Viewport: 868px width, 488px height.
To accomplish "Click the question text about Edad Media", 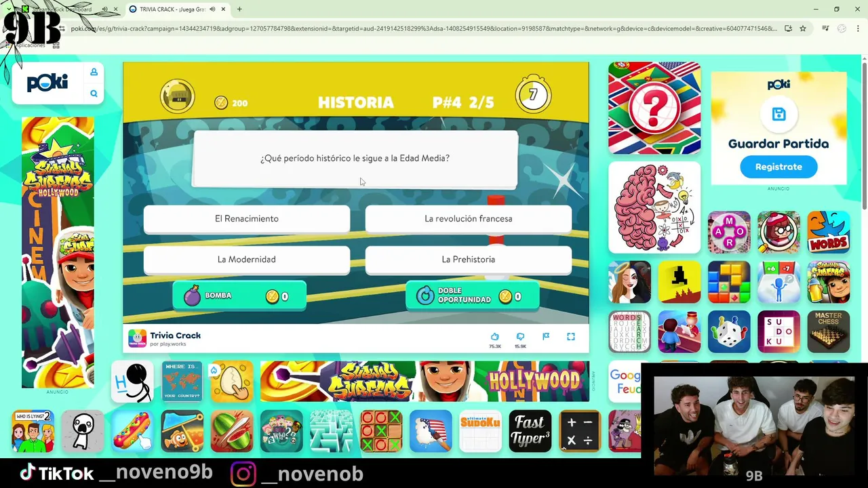I will coord(355,158).
